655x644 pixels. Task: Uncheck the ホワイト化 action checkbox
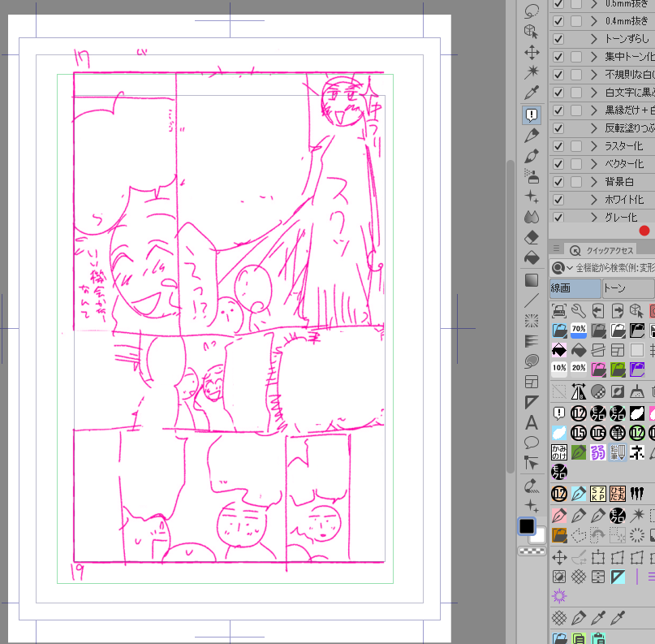pyautogui.click(x=558, y=200)
